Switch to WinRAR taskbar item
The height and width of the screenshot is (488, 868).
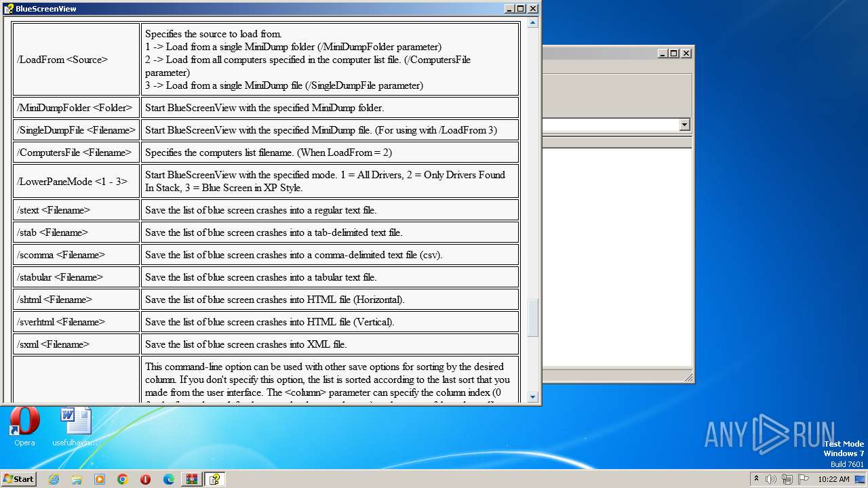(192, 479)
